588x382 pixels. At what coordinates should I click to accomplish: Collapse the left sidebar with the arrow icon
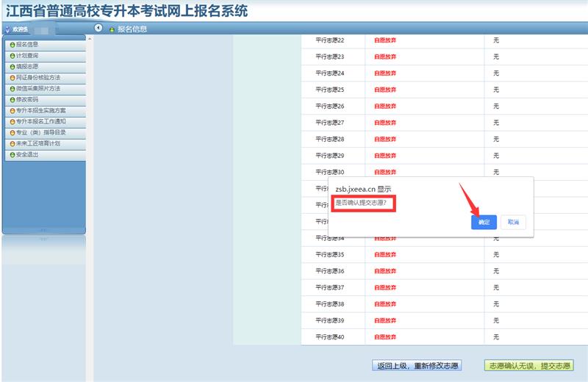coord(98,28)
